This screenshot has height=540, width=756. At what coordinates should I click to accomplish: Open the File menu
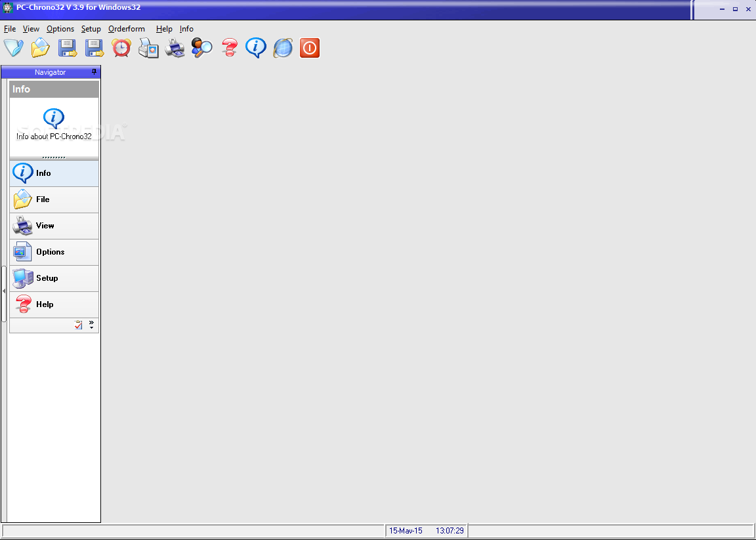coord(10,29)
